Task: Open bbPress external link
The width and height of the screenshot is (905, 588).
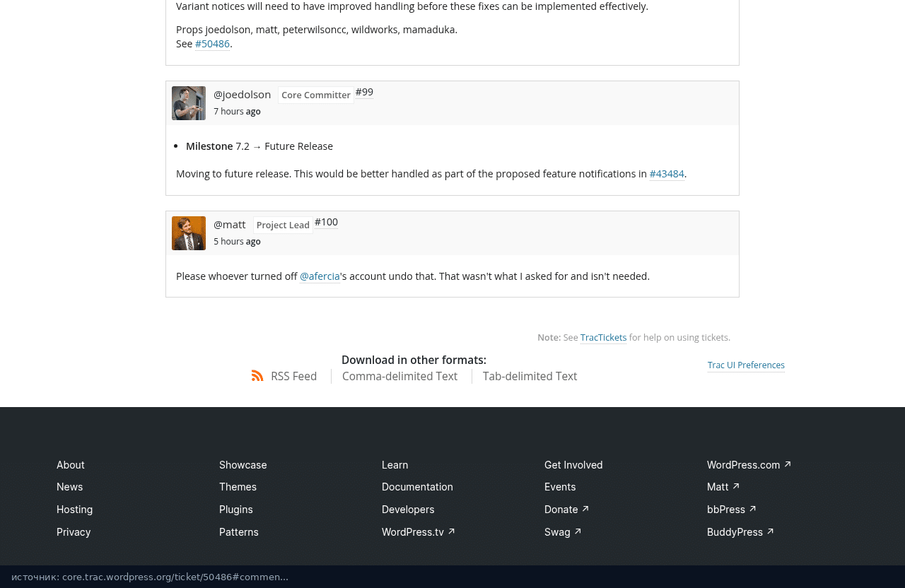Action: point(732,510)
